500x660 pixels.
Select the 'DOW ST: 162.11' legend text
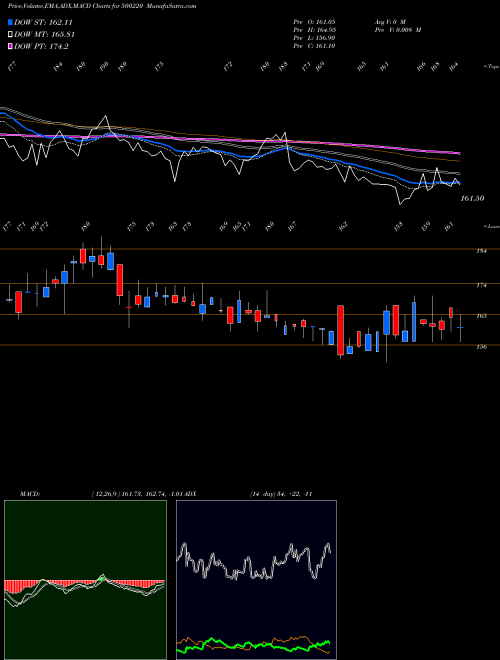(43, 22)
